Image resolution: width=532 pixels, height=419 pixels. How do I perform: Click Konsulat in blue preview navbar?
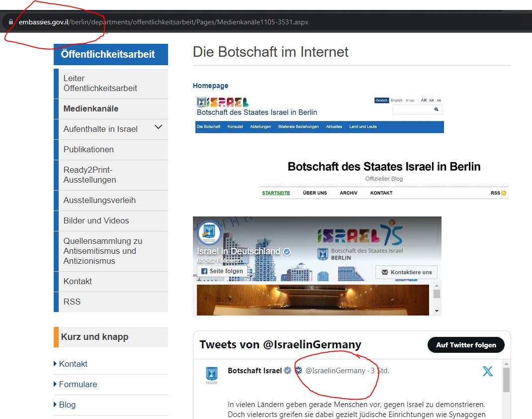[235, 127]
